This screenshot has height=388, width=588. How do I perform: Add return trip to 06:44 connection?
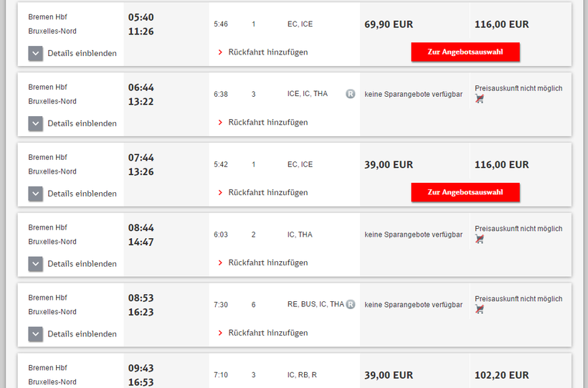point(267,122)
